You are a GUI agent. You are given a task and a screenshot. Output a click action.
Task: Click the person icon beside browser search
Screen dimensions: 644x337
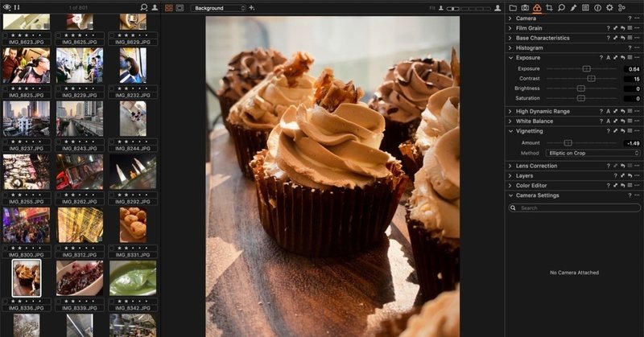coord(155,8)
